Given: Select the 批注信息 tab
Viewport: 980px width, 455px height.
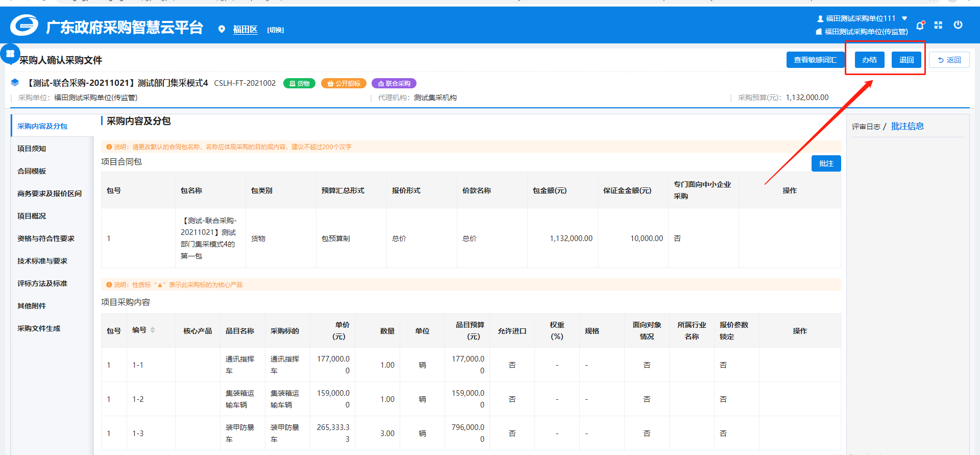Looking at the screenshot, I should tap(907, 126).
